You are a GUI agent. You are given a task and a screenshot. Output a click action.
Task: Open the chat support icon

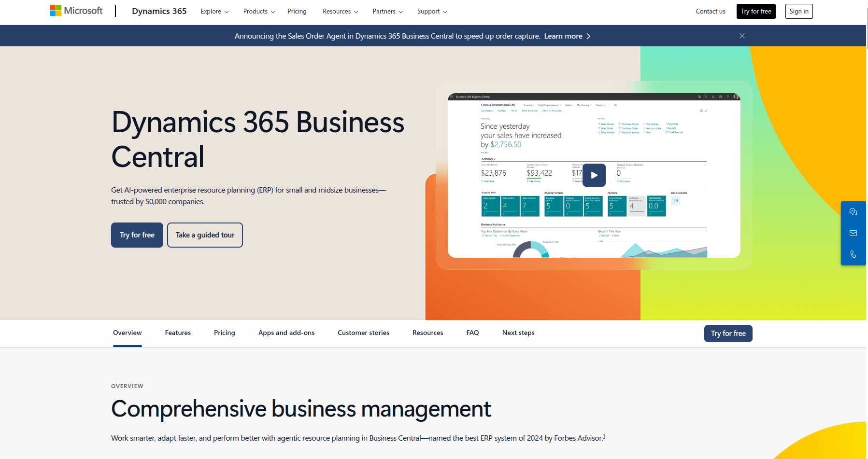click(853, 211)
